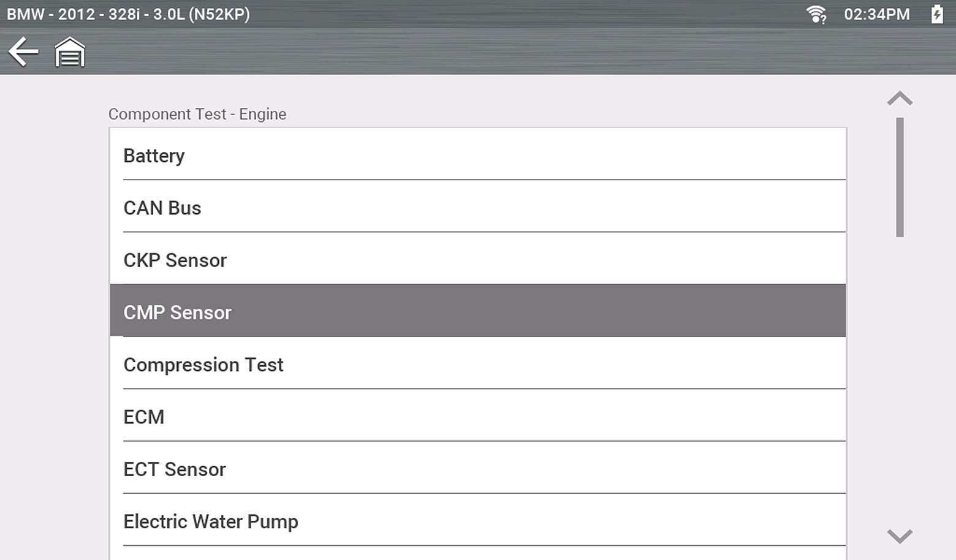This screenshot has height=560, width=956.
Task: Click the empty scrollbar track below thumb
Action: point(900,380)
